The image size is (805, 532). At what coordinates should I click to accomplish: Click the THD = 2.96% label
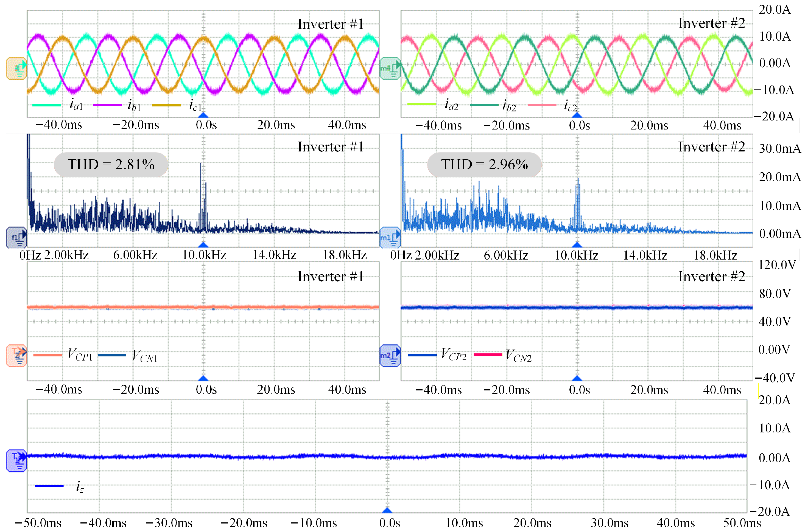coord(484,165)
